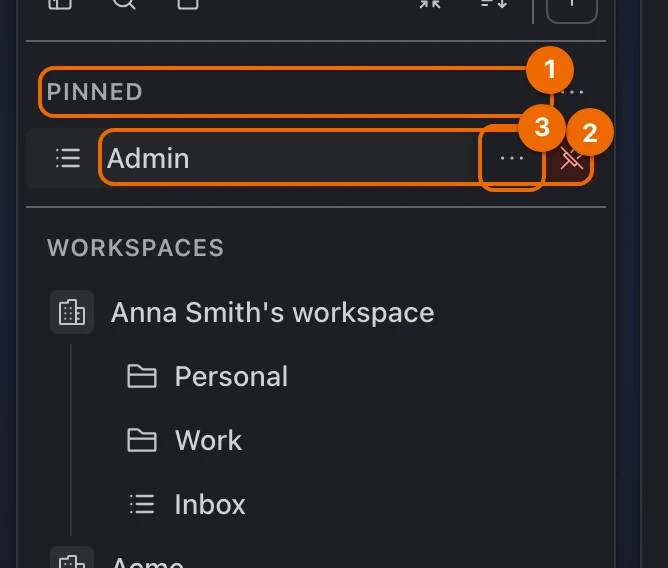This screenshot has width=668, height=568.
Task: Open the Personal folder
Action: 231,376
